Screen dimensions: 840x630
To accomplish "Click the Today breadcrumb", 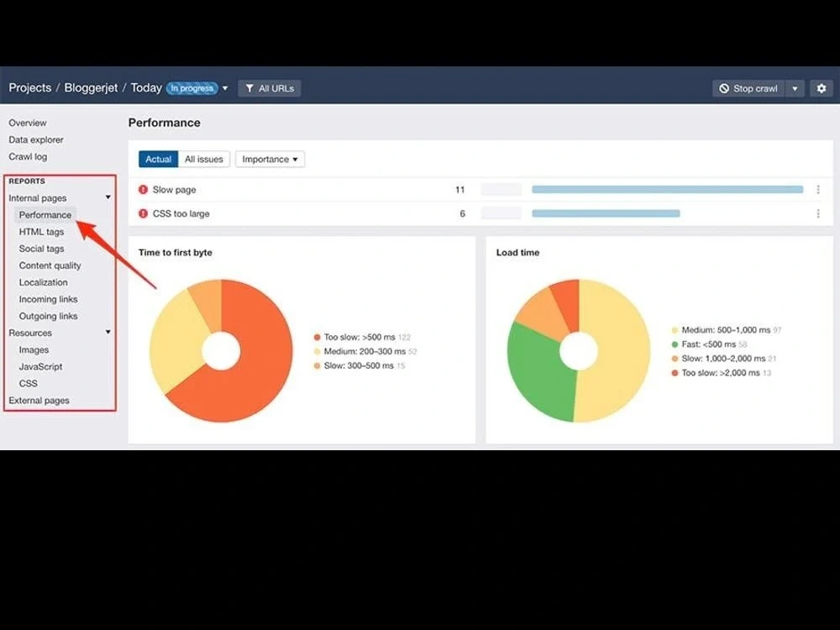I will pos(146,88).
